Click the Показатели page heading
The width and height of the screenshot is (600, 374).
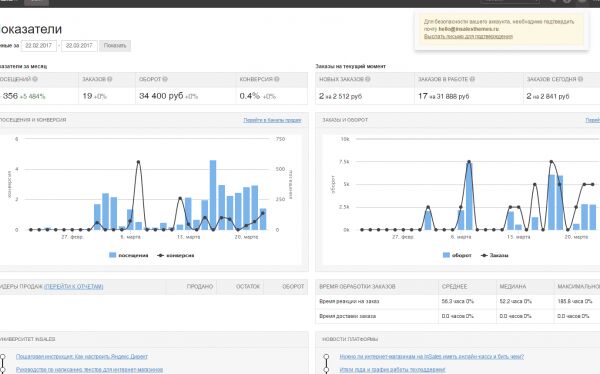pyautogui.click(x=31, y=29)
